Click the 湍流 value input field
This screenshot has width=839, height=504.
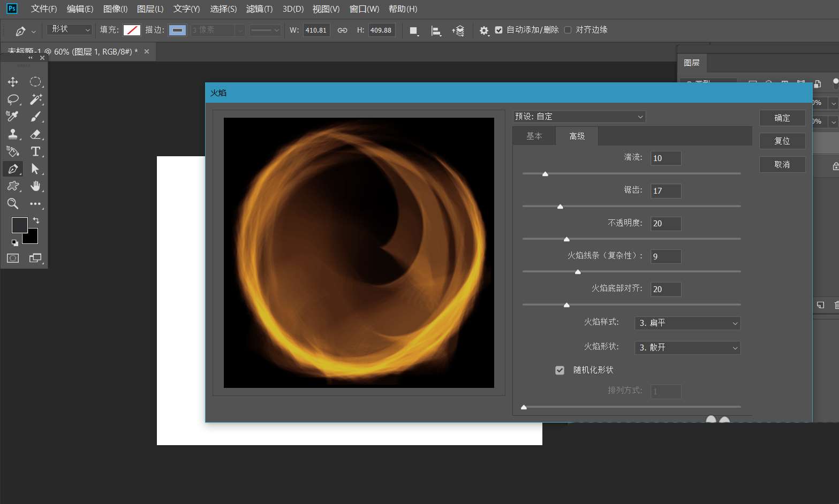click(x=666, y=158)
